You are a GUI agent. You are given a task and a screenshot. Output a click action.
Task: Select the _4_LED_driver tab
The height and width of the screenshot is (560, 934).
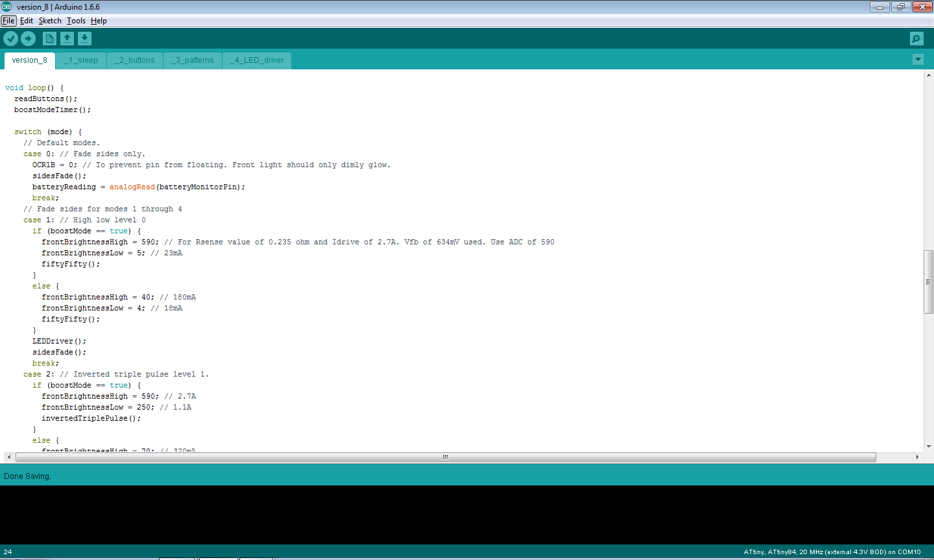coord(256,60)
